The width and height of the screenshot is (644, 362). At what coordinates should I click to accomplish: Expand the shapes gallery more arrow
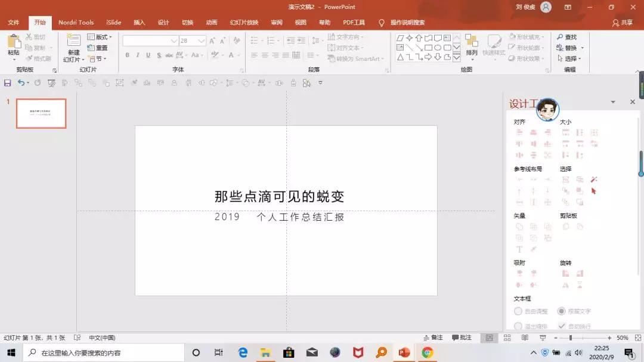(457, 58)
